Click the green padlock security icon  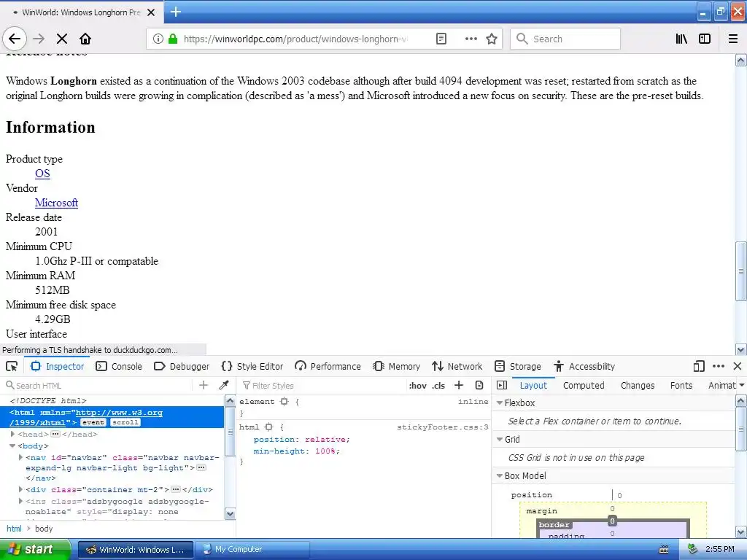click(x=173, y=39)
